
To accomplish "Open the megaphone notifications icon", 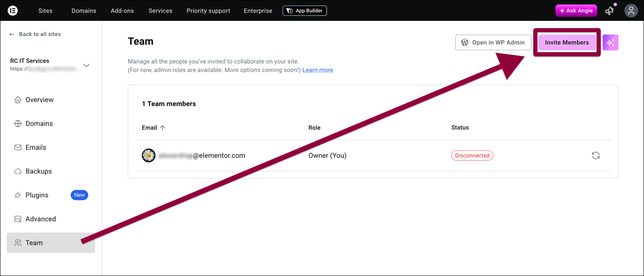I will (x=610, y=11).
